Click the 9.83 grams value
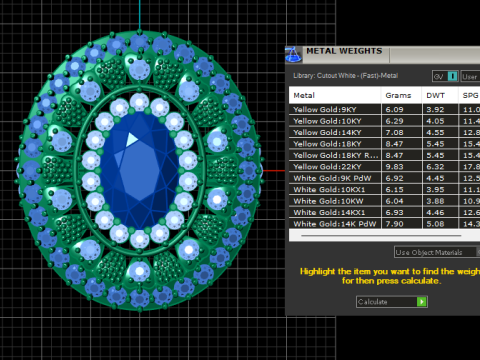The width and height of the screenshot is (480, 360). (x=394, y=167)
